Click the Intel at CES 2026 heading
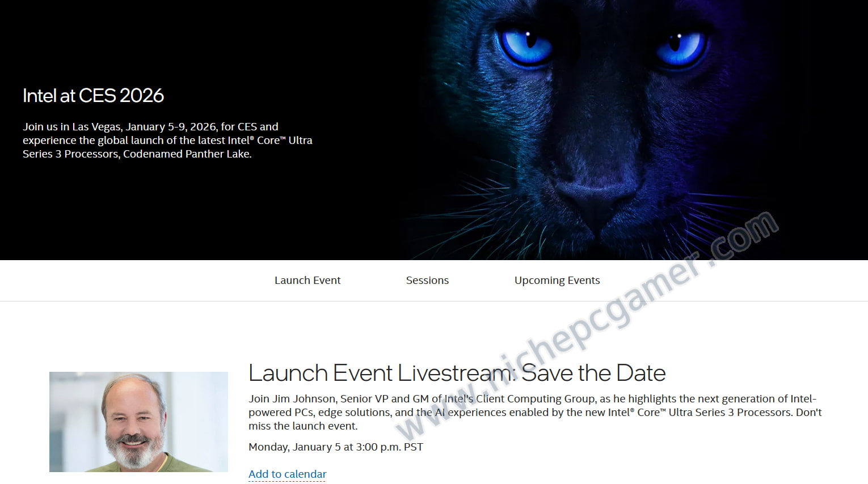 pyautogui.click(x=93, y=95)
